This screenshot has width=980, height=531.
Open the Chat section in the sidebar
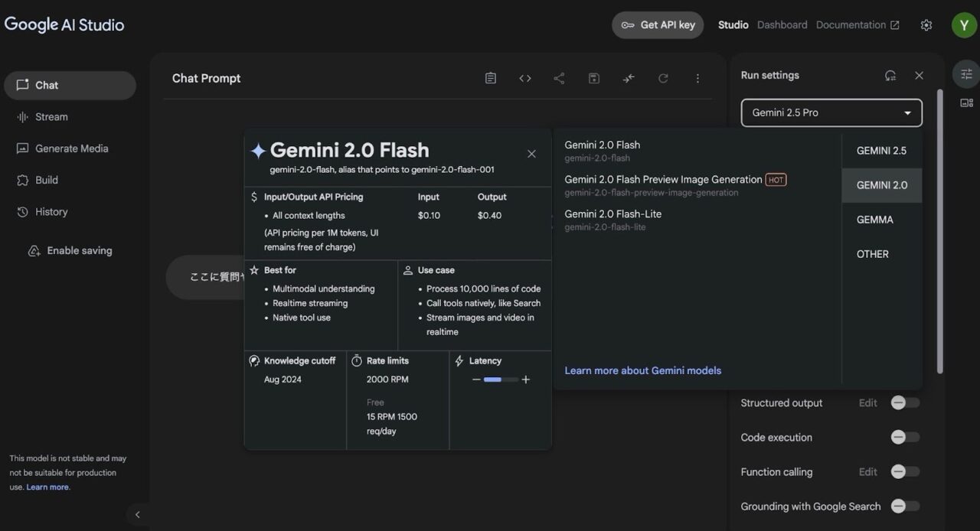tap(70, 85)
